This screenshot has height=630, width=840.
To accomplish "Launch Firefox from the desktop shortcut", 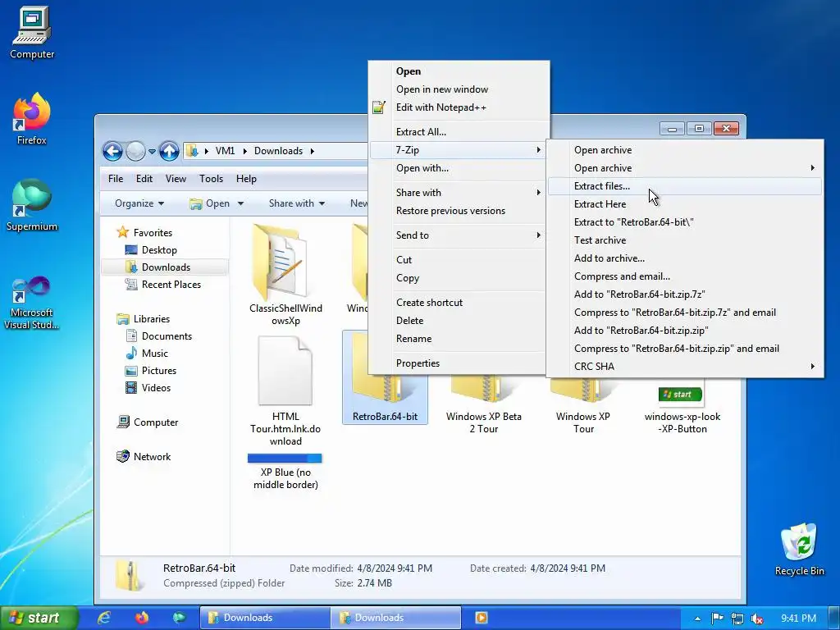I will 32,119.
